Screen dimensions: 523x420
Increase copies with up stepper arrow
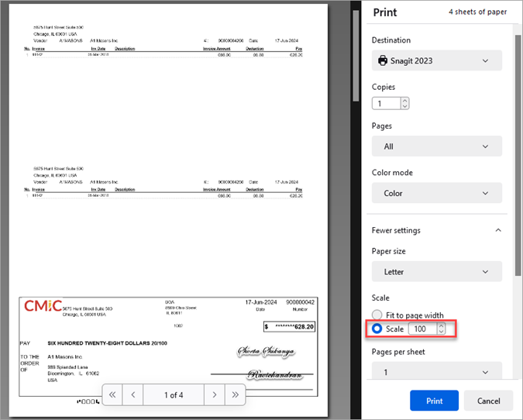404,101
